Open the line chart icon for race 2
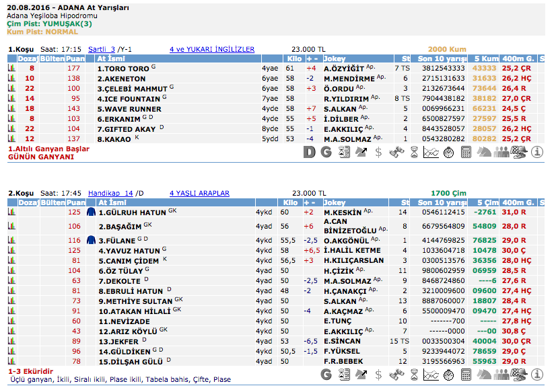Viewport: 556px width, 392px height. point(431,373)
